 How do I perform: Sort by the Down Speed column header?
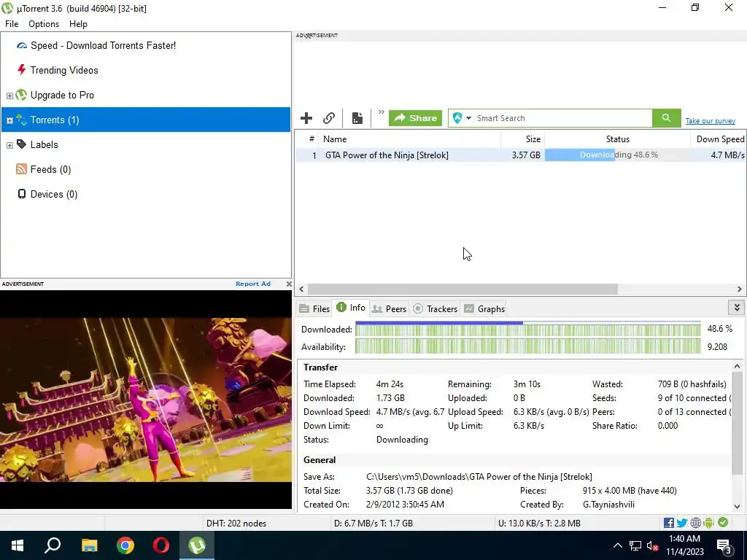tap(719, 139)
